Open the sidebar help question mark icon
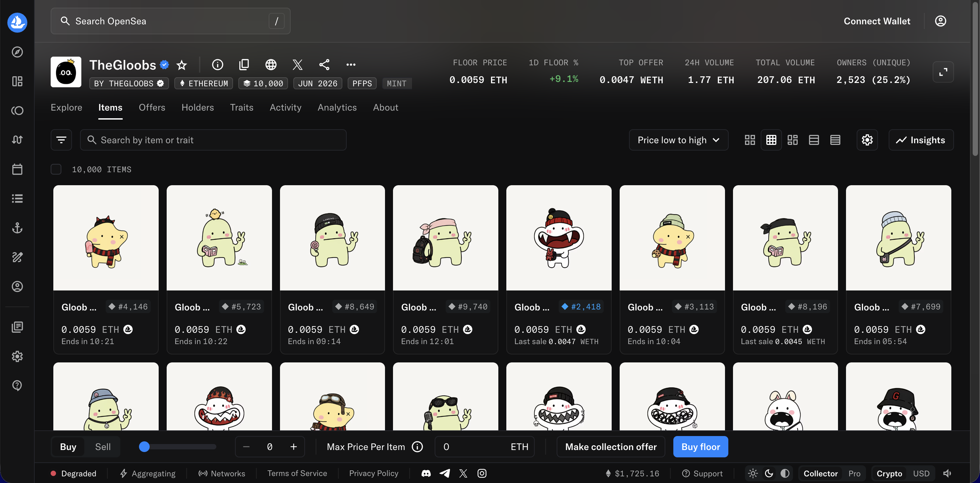 (17, 385)
